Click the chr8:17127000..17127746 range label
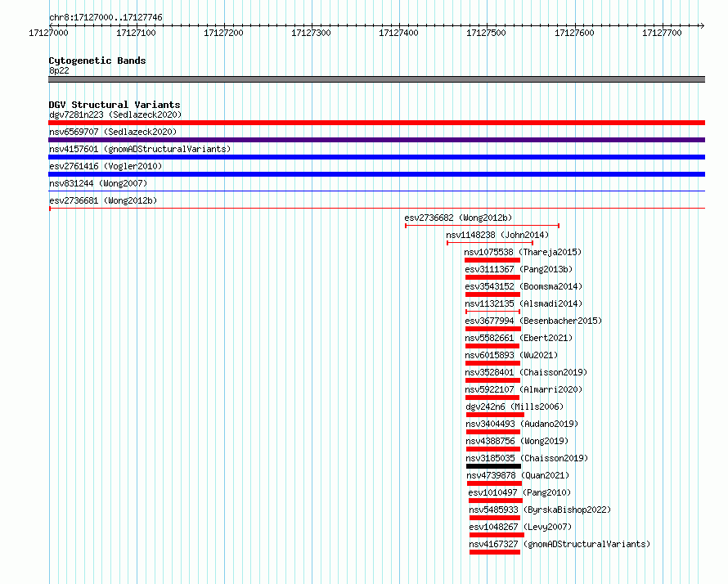The image size is (728, 584). pos(106,18)
